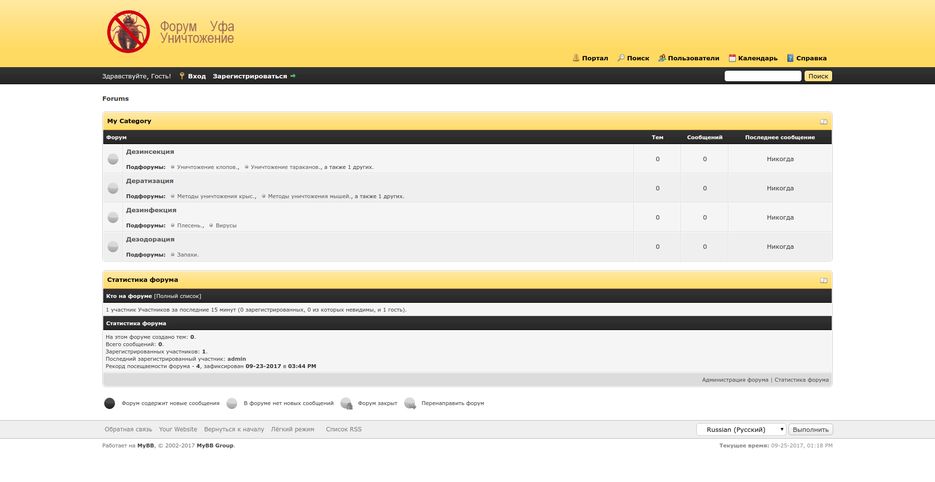Open the Список RSS link
This screenshot has width=935, height=482.
point(343,430)
